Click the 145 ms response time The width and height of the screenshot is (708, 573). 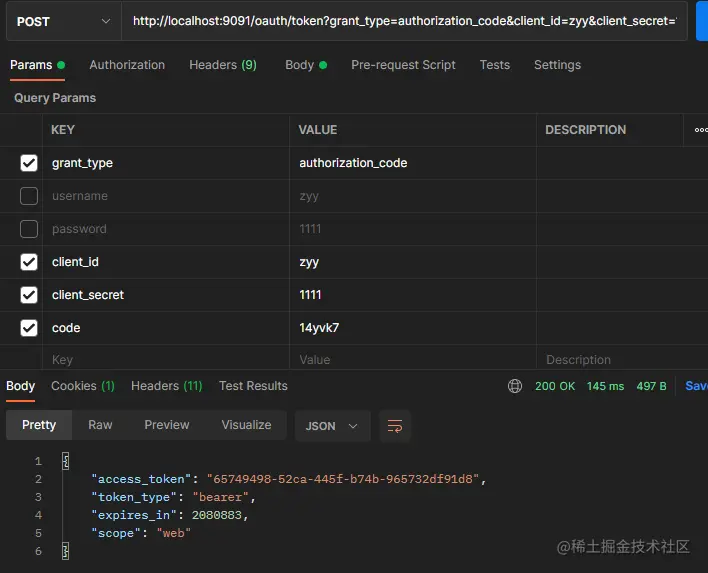click(605, 387)
